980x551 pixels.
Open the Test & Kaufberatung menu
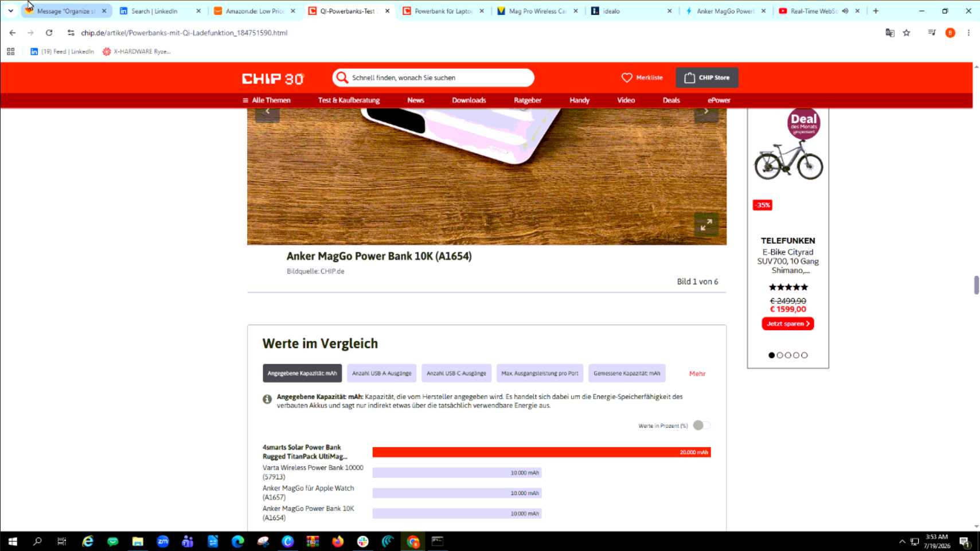click(349, 100)
